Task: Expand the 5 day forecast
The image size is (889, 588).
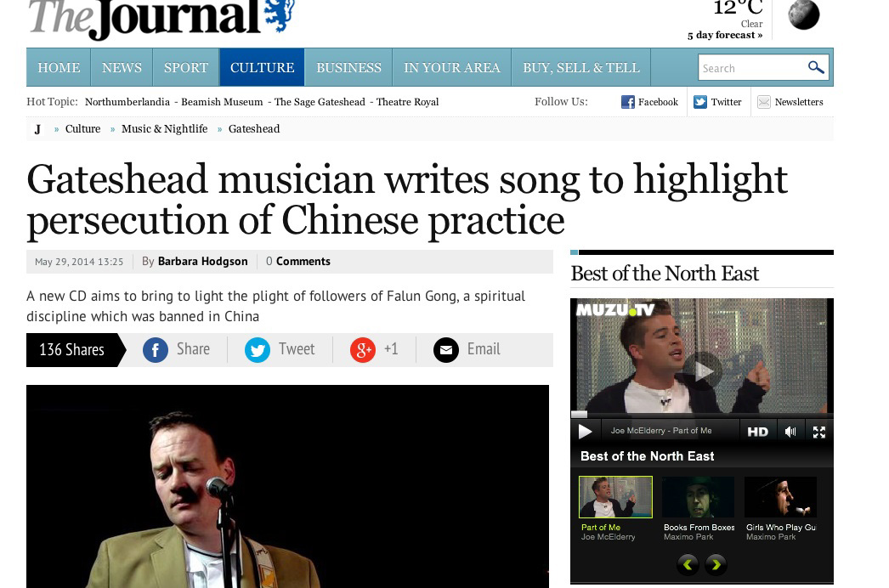Action: pos(724,36)
